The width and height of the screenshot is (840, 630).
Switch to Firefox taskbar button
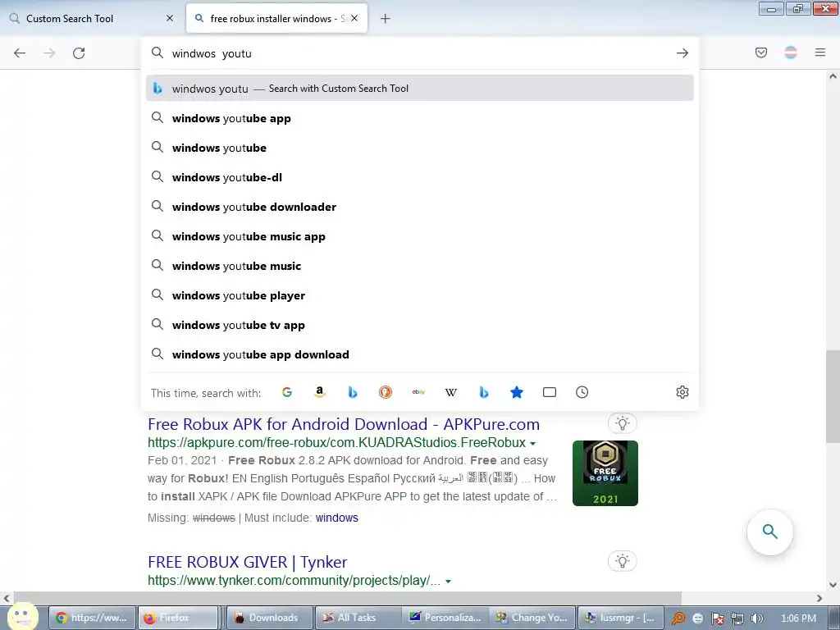click(x=178, y=618)
